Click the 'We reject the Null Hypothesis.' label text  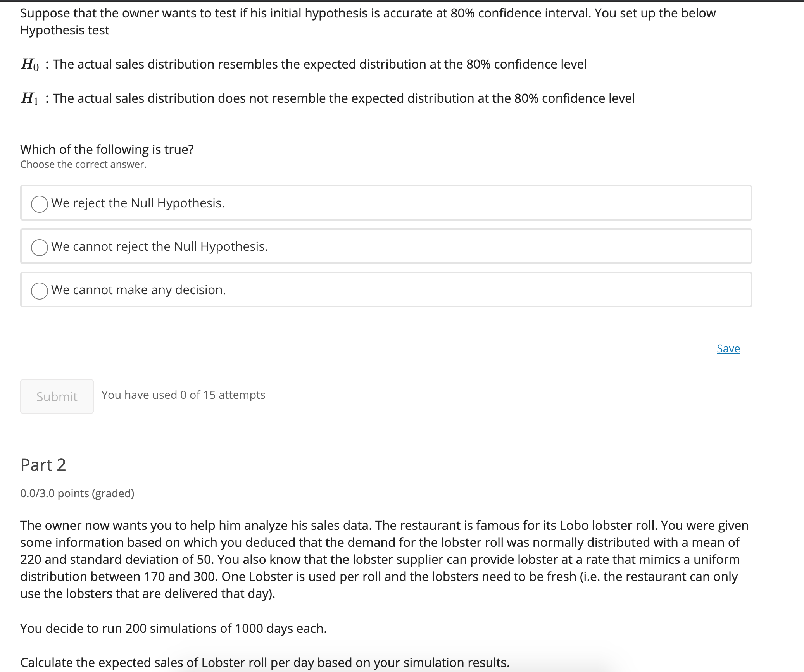click(x=138, y=203)
